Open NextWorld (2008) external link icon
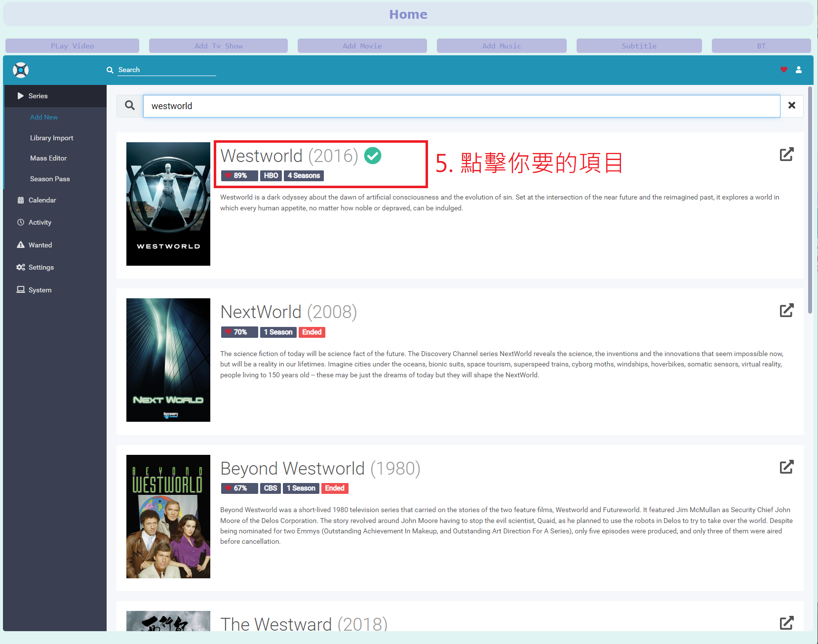 tap(786, 311)
